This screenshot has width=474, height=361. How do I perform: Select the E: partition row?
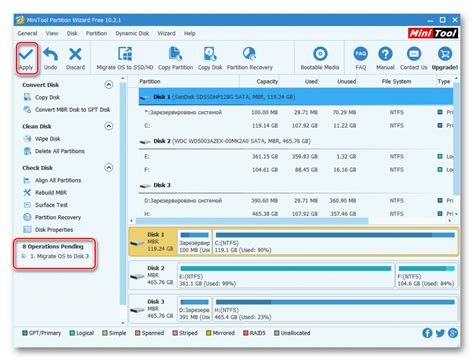[x=296, y=156]
